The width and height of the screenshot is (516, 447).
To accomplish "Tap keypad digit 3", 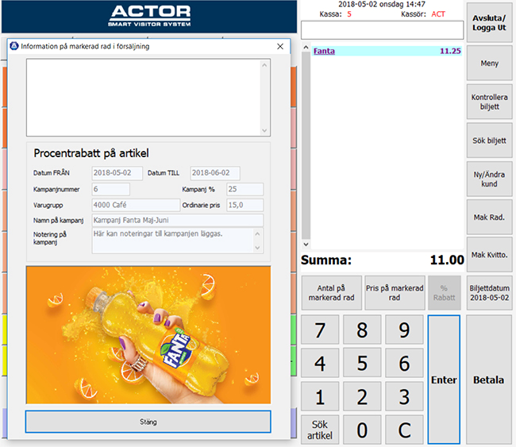I will pyautogui.click(x=404, y=396).
